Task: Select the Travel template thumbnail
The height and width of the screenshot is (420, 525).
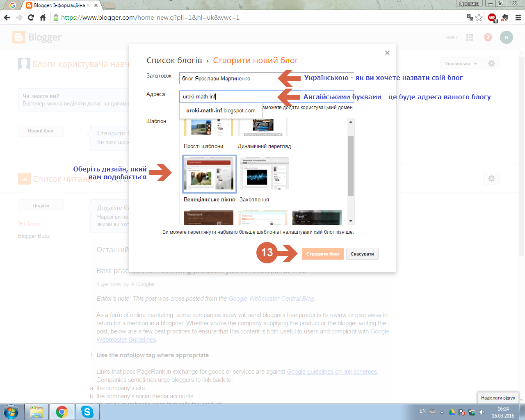Action: (x=317, y=217)
